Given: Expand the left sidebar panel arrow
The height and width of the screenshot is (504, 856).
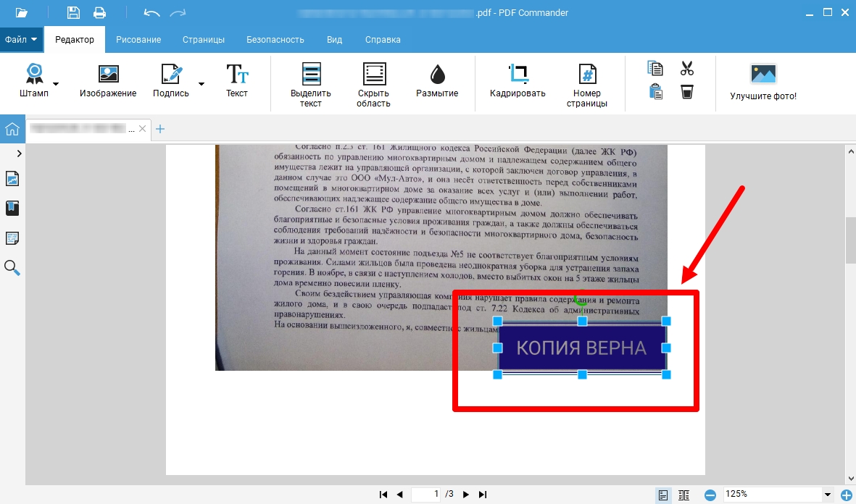Looking at the screenshot, I should pos(19,154).
